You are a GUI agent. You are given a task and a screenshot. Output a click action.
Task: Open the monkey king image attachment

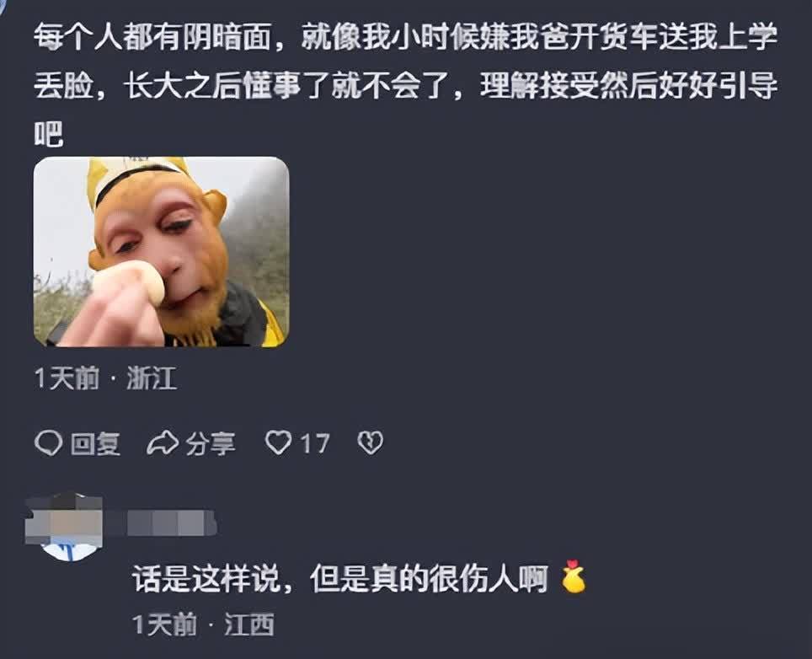pos(161,252)
